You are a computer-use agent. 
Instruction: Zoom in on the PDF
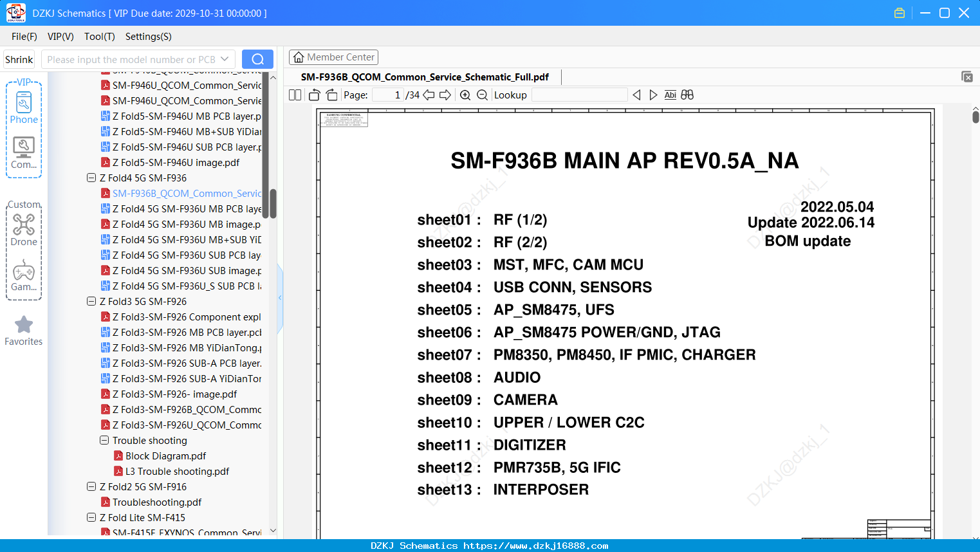pyautogui.click(x=465, y=95)
